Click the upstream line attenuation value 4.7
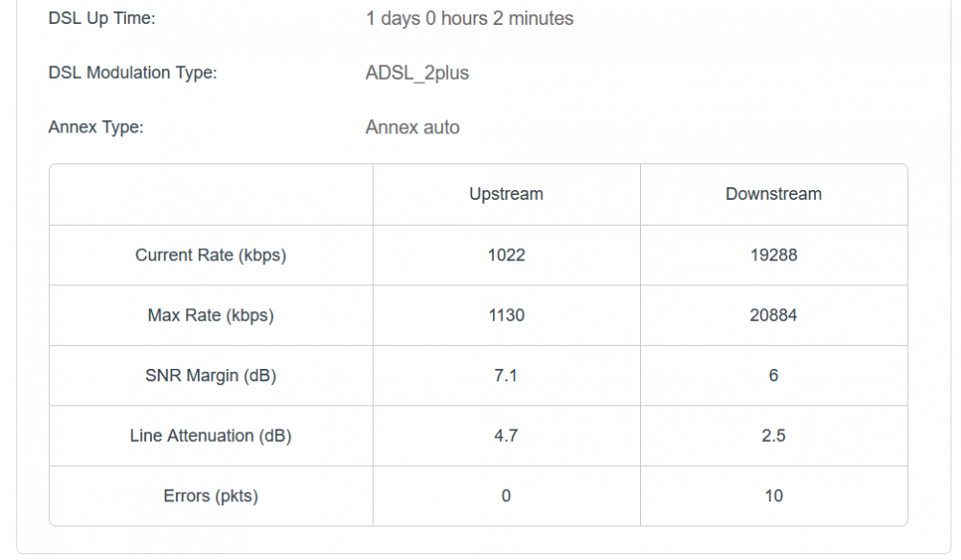This screenshot has height=560, width=961. pos(505,436)
